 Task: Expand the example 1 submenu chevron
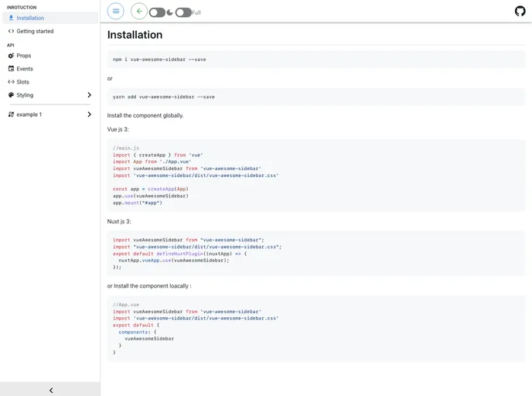click(89, 114)
